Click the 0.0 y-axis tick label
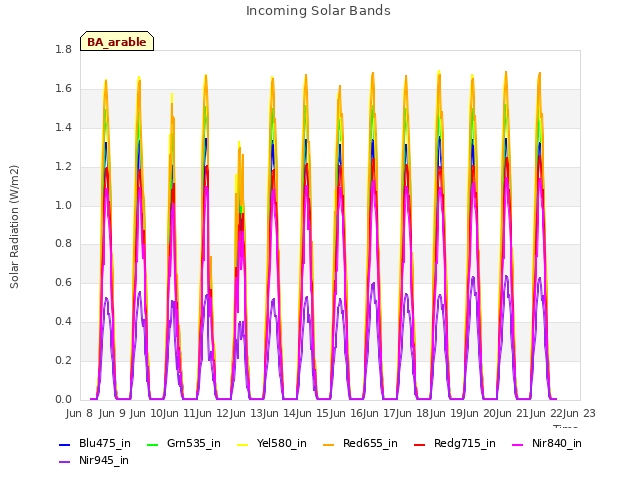 pyautogui.click(x=63, y=399)
